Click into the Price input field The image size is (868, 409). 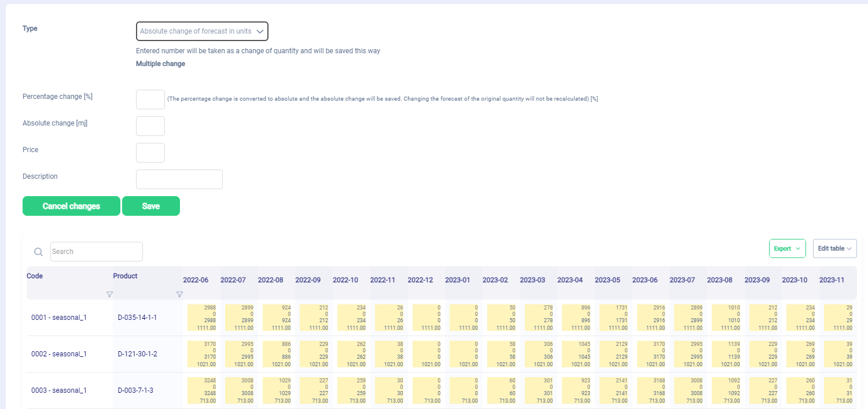point(150,153)
